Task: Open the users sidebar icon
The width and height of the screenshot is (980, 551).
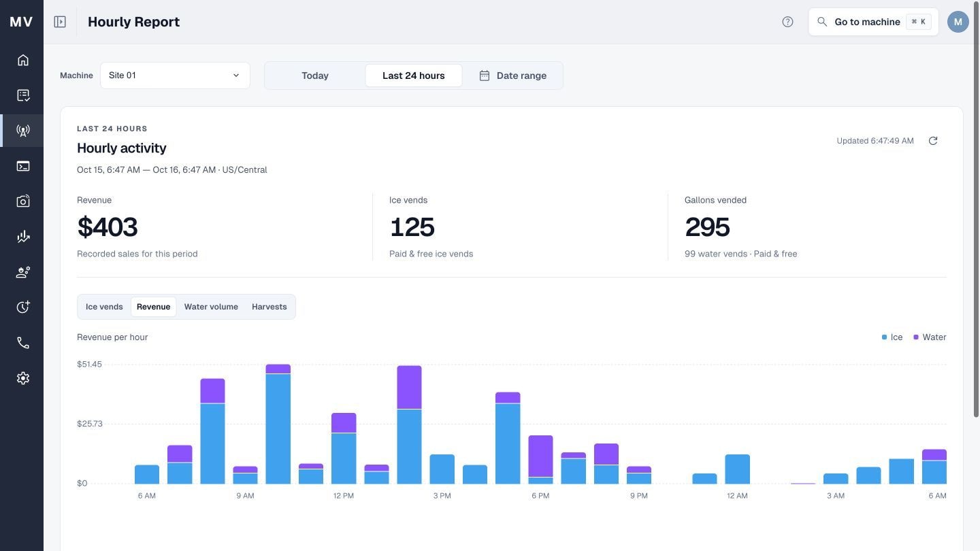Action: tap(23, 272)
